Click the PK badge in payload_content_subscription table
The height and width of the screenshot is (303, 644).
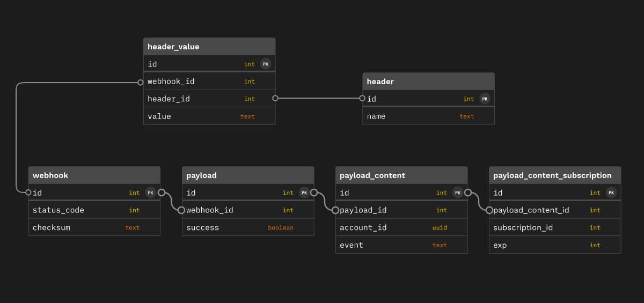(611, 193)
